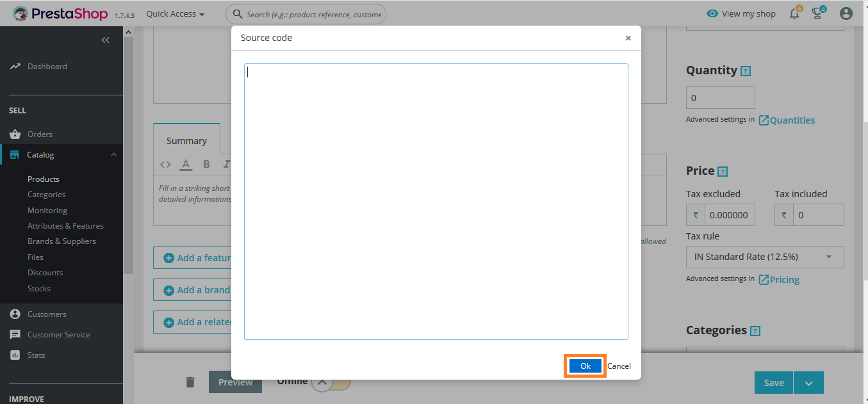This screenshot has height=404, width=868.
Task: Click the Price help icon
Action: coord(723,172)
